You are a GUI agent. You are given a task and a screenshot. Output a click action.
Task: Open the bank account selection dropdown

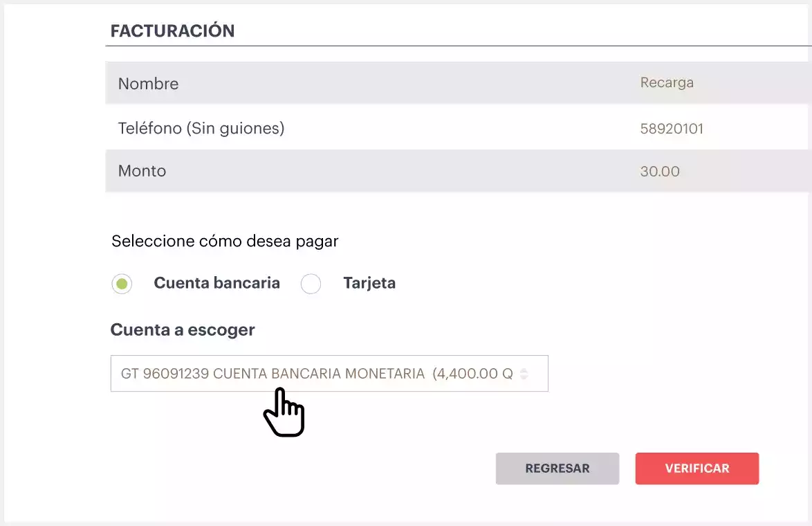click(318, 374)
